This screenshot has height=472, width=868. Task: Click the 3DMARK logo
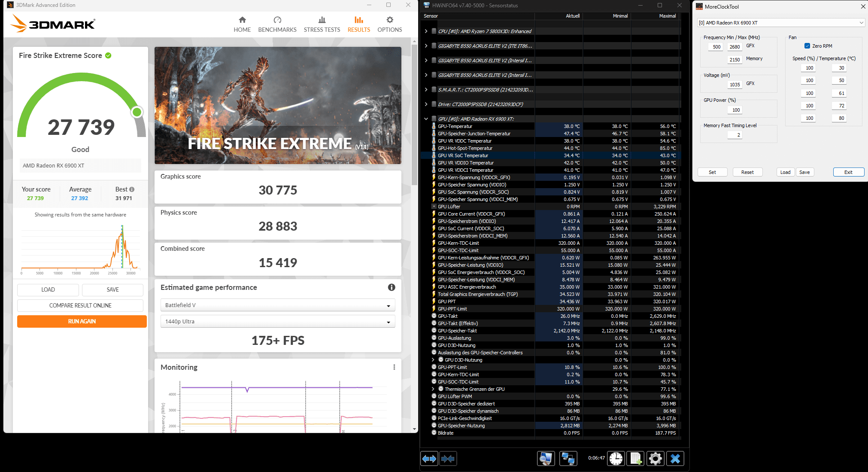coord(53,24)
